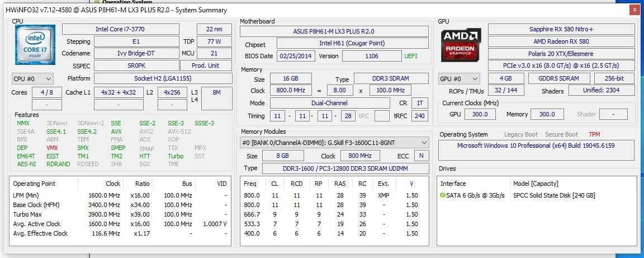Click the 256-bit bus width field
Screen dimensions: 644x258
point(614,78)
